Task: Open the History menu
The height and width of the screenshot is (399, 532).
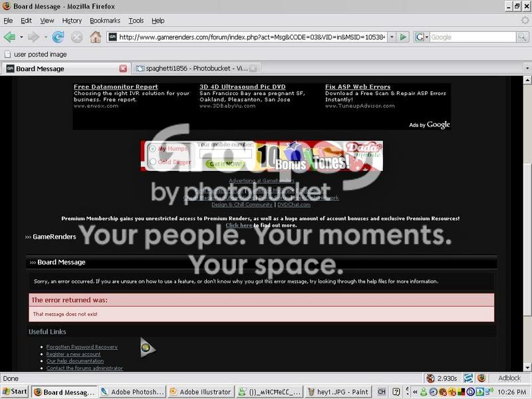Action: pyautogui.click(x=72, y=21)
